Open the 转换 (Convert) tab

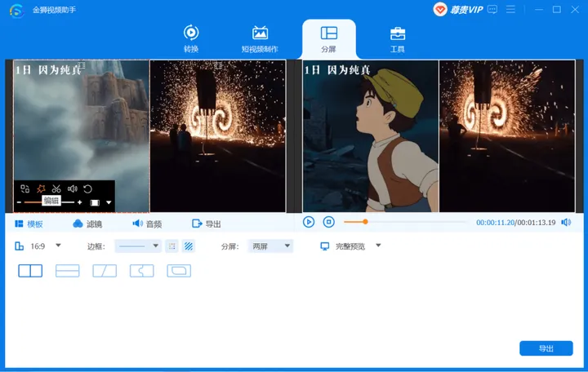coord(191,38)
